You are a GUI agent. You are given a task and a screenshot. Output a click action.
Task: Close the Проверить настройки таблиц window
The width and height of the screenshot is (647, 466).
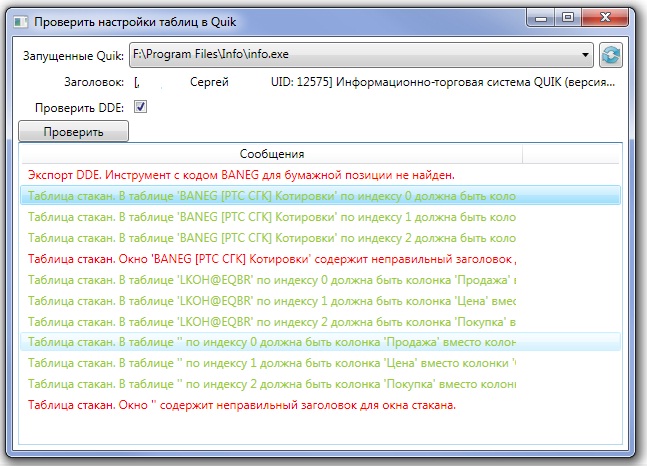click(605, 17)
